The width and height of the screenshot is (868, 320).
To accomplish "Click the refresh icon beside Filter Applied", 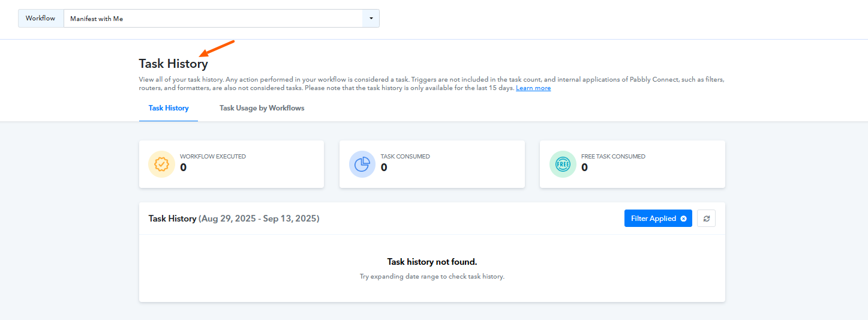I will 706,219.
